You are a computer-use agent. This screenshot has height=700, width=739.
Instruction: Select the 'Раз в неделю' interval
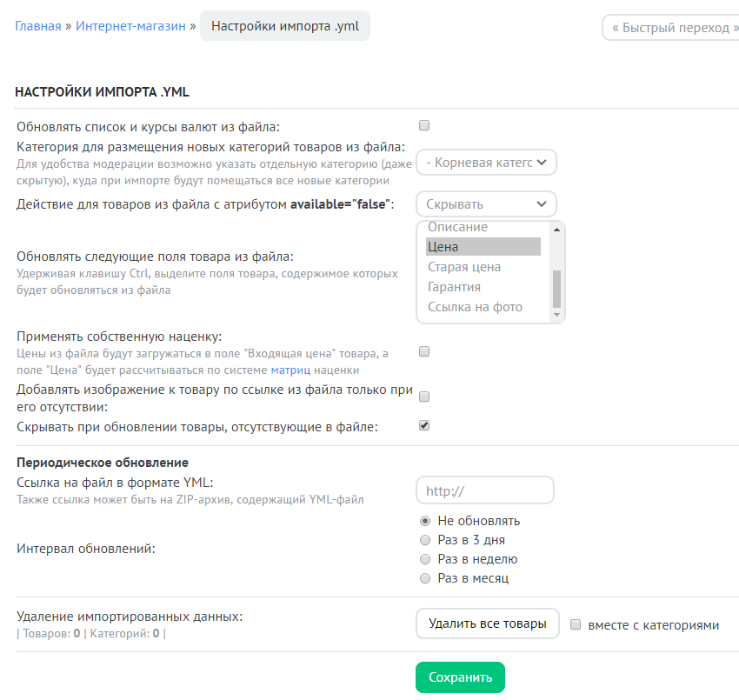point(425,559)
